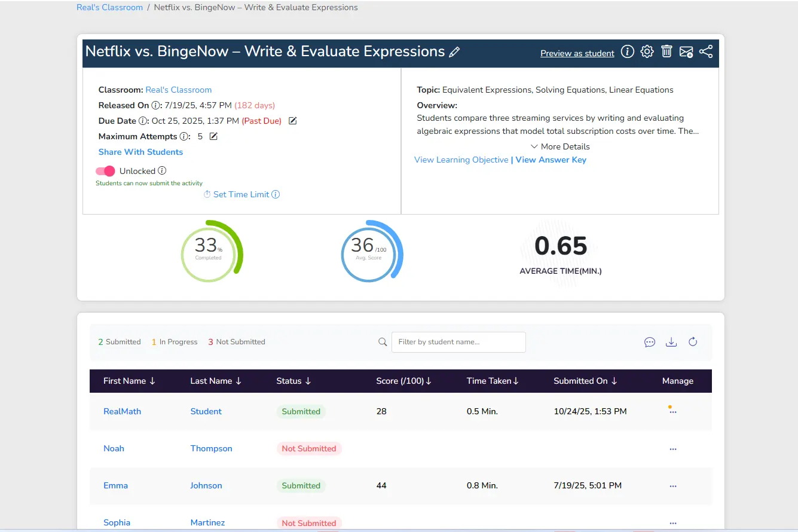Sort table by Status column header
Screen dimensions: 798x532
tap(293, 381)
